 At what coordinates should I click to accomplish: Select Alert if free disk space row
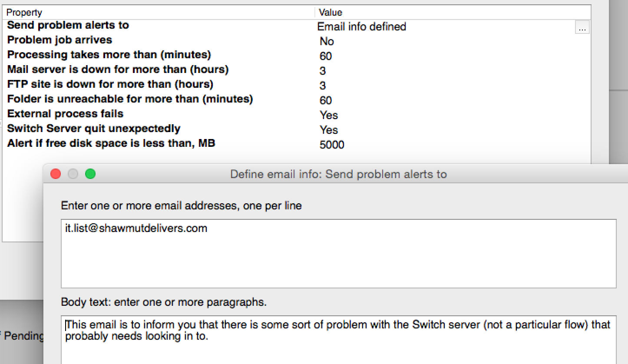(297, 143)
